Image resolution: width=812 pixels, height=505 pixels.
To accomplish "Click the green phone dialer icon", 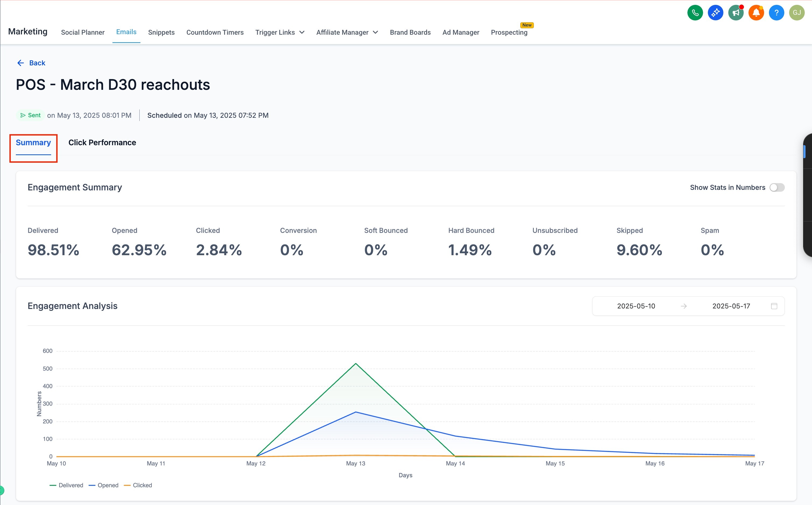I will 695,13.
